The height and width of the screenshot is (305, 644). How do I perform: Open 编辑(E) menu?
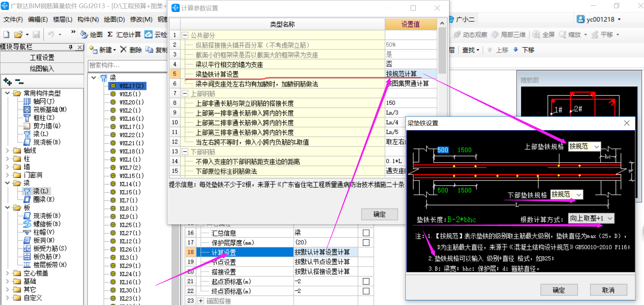point(38,19)
